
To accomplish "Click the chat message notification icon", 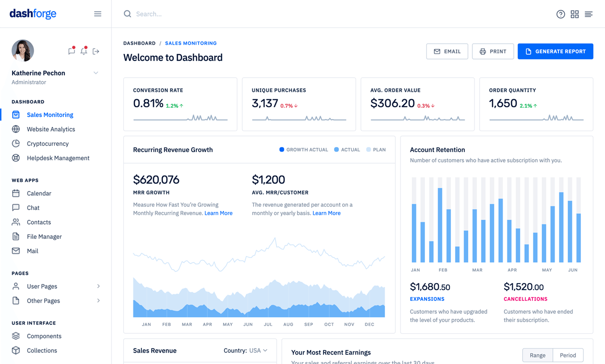I will click(71, 51).
